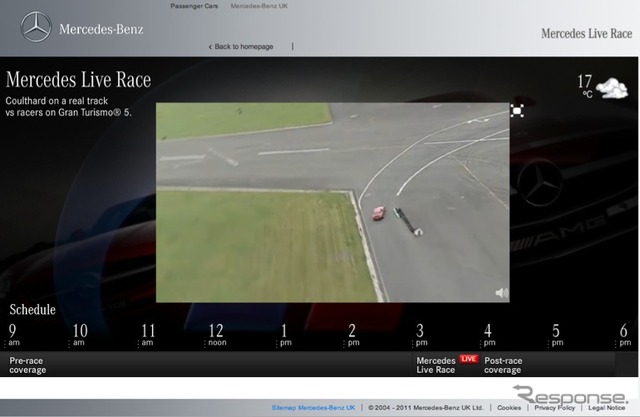This screenshot has height=417, width=640.
Task: Toggle fullscreen video icon
Action: [517, 111]
